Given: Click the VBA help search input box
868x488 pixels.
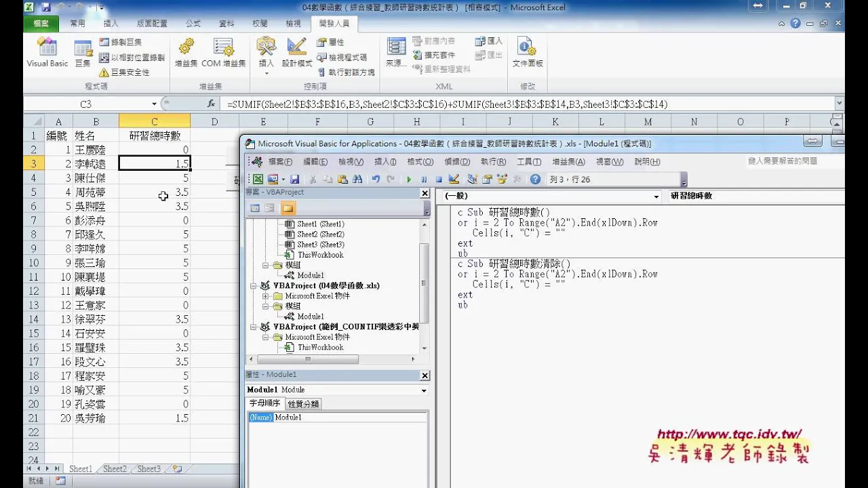Looking at the screenshot, I should [x=788, y=161].
